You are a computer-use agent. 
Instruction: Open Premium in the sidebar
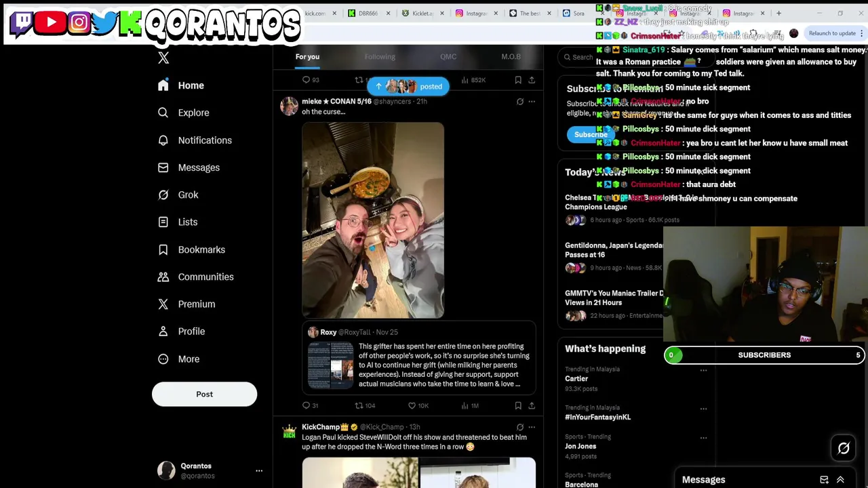click(x=186, y=304)
